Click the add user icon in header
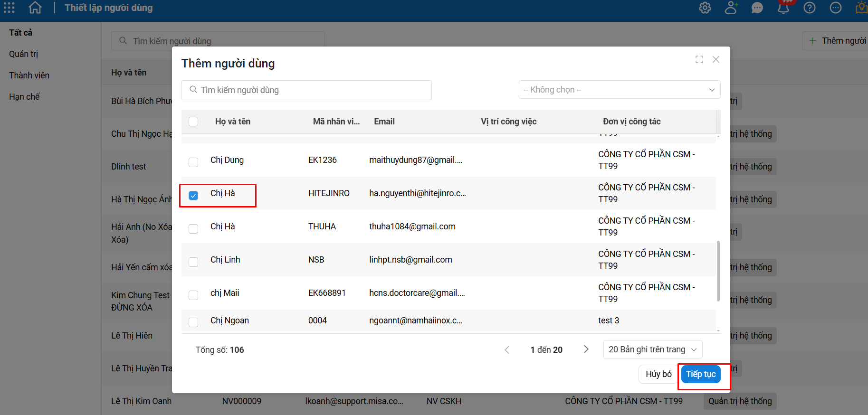The image size is (868, 415). click(731, 8)
